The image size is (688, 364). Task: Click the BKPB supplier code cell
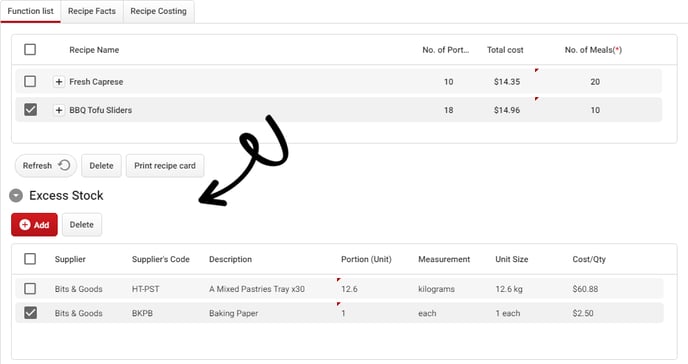[x=142, y=313]
